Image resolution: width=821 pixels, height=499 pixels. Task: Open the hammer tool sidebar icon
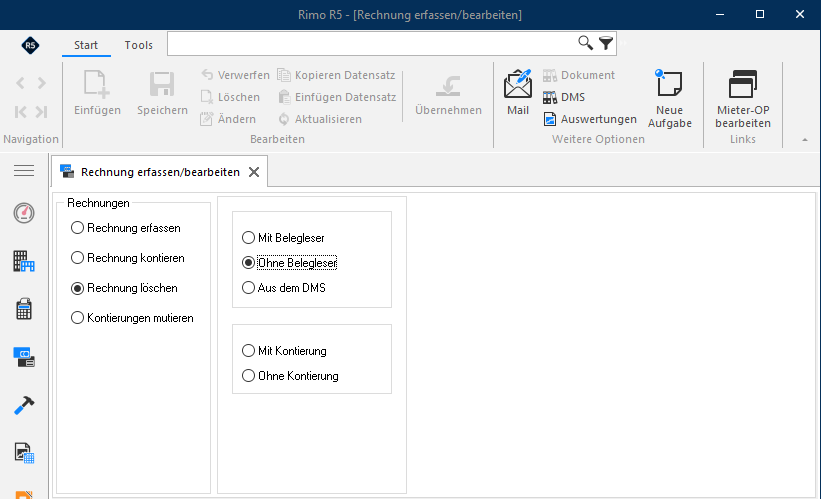(x=24, y=405)
